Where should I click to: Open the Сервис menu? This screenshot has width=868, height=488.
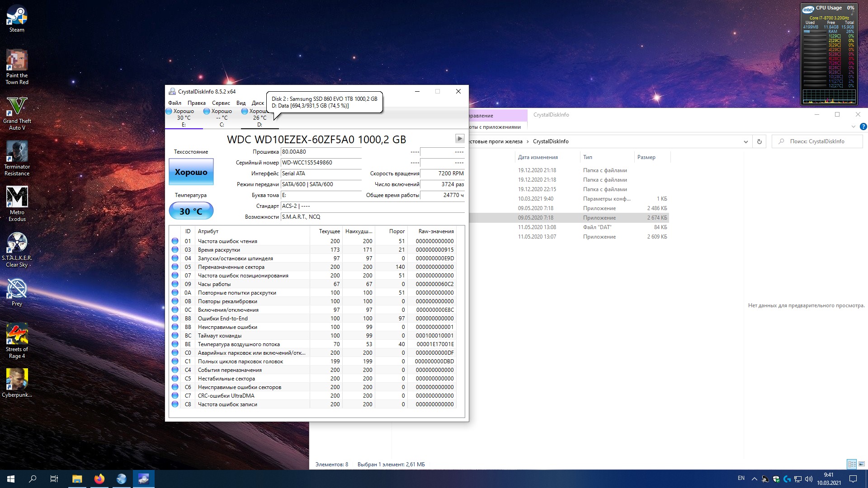[221, 103]
